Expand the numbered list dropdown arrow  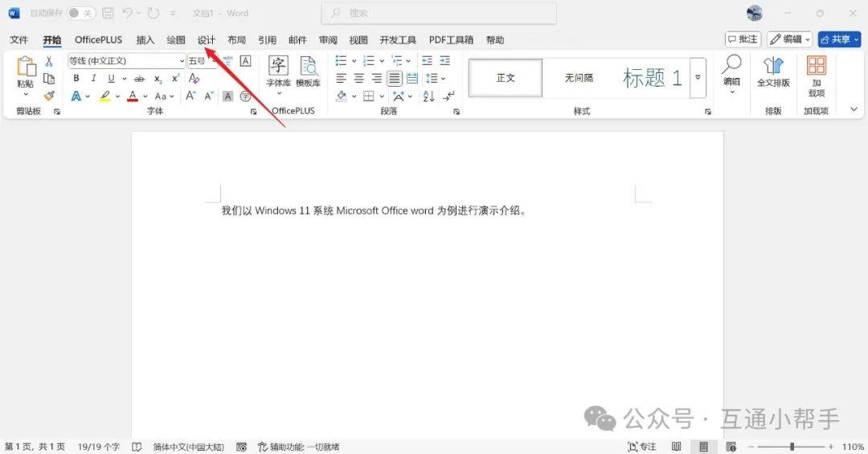click(x=382, y=61)
